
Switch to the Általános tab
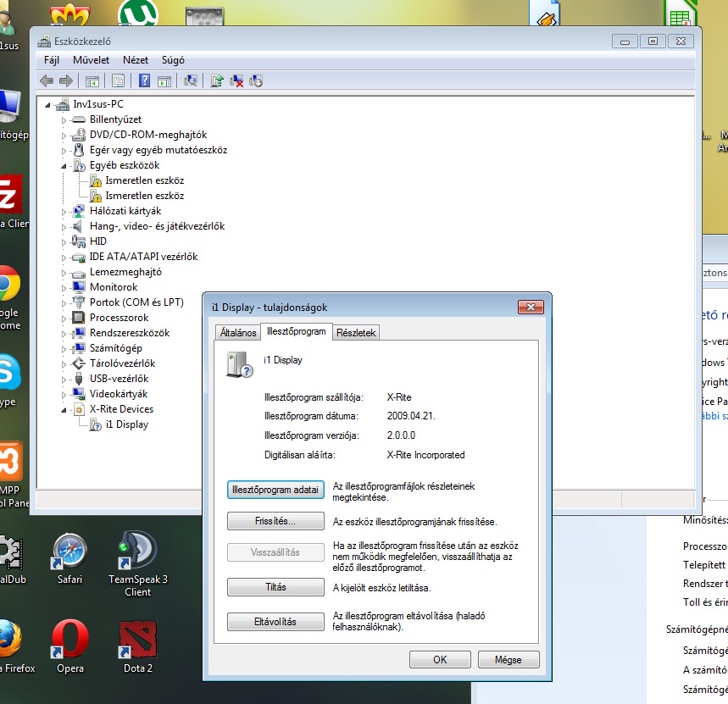click(238, 333)
